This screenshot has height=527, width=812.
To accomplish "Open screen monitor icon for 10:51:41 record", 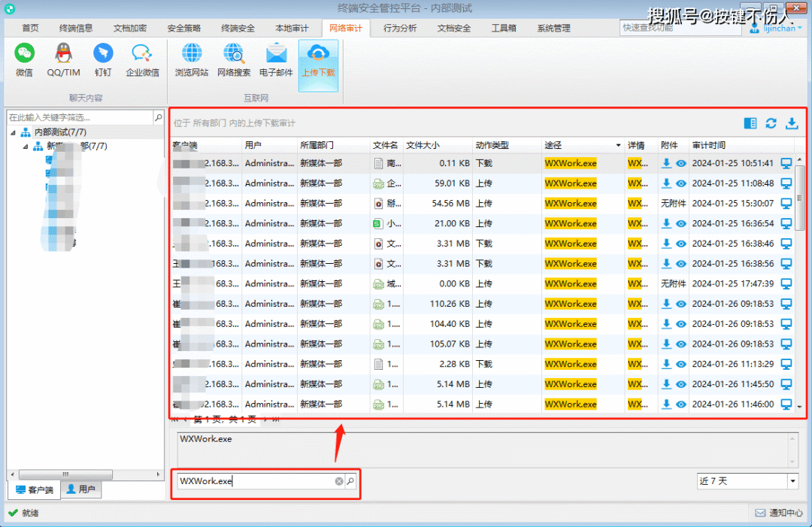I will coord(786,164).
